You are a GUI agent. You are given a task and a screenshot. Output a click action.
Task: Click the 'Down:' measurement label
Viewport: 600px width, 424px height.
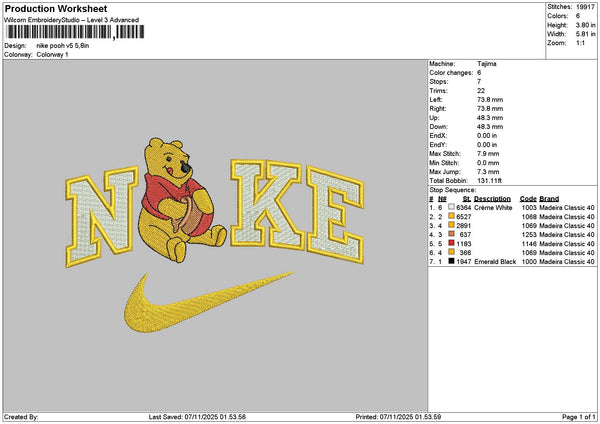438,127
